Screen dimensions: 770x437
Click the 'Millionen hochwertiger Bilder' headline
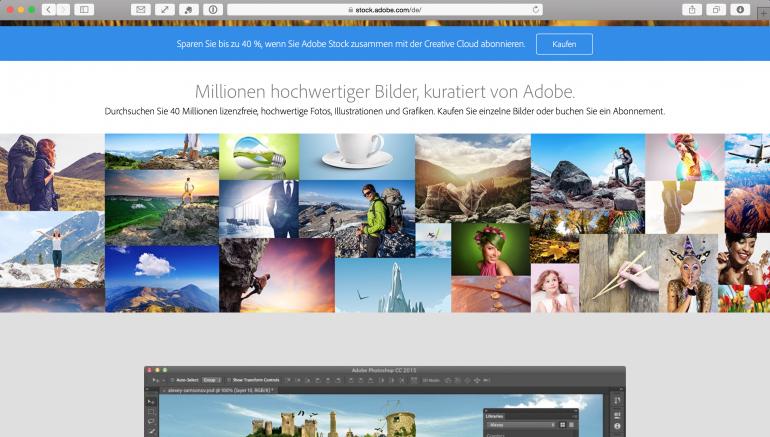pos(385,91)
